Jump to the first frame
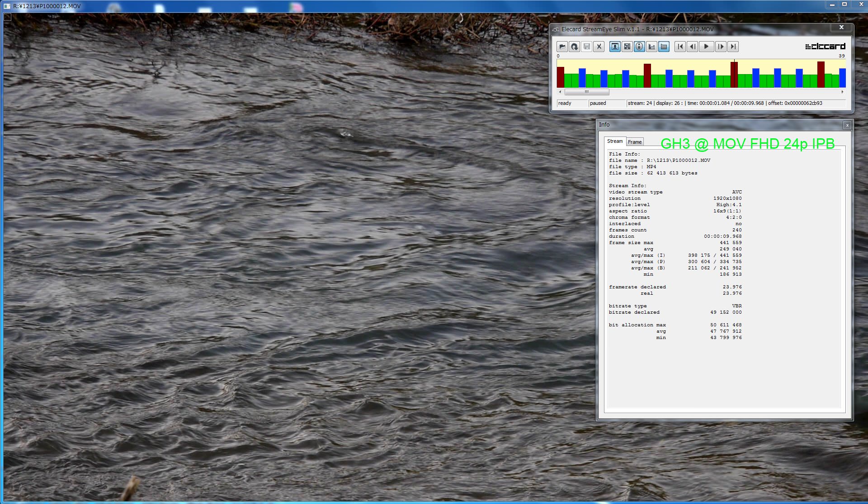Image resolution: width=868 pixels, height=504 pixels. 680,47
